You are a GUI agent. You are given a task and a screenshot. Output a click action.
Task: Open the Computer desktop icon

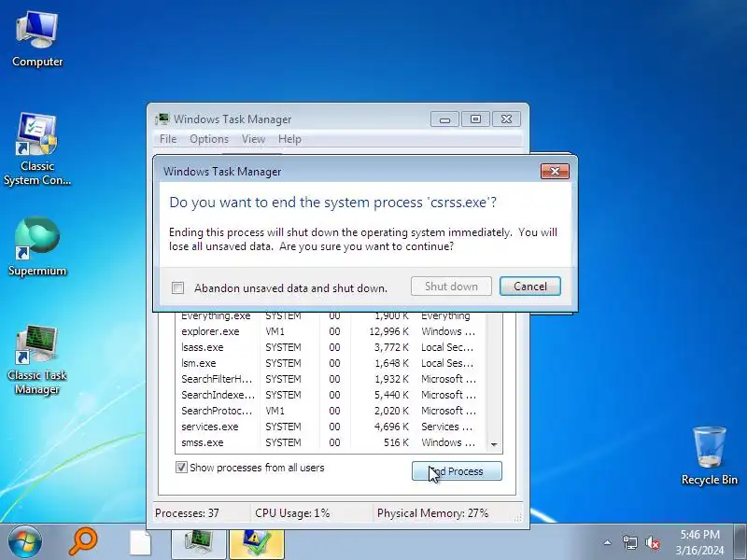click(37, 40)
